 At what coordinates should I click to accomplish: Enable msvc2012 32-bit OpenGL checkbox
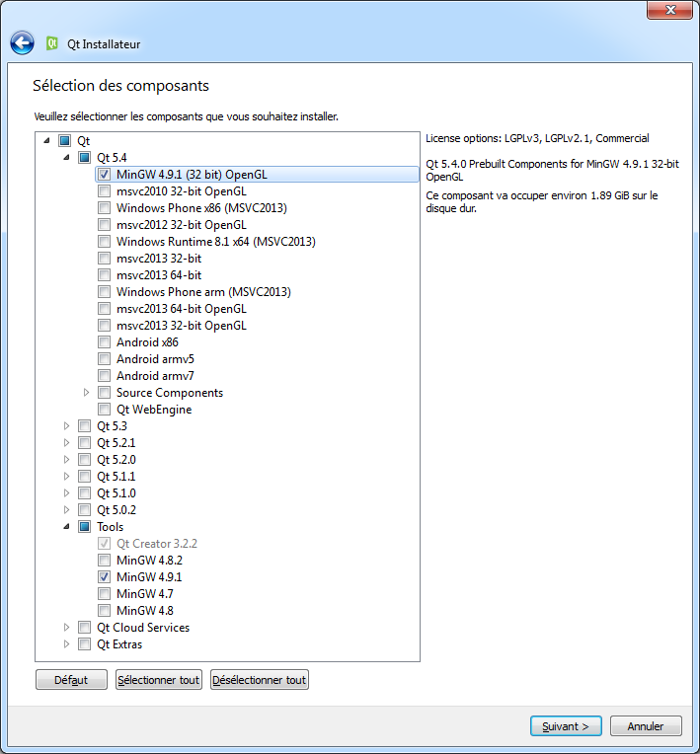coord(104,225)
